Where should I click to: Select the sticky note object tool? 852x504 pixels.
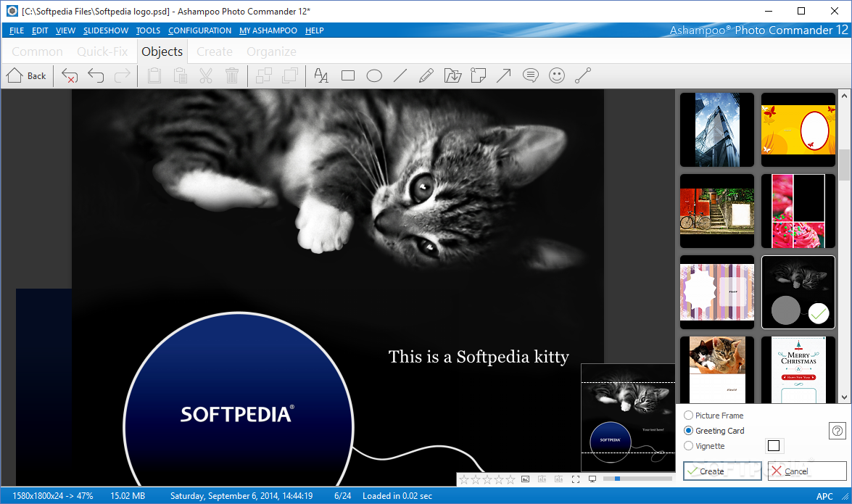[x=478, y=75]
